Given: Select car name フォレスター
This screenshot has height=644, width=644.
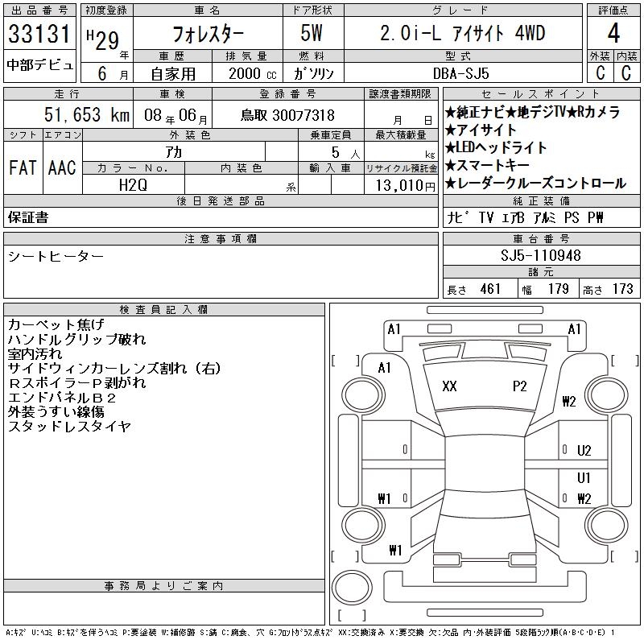Looking at the screenshot, I should (x=208, y=34).
